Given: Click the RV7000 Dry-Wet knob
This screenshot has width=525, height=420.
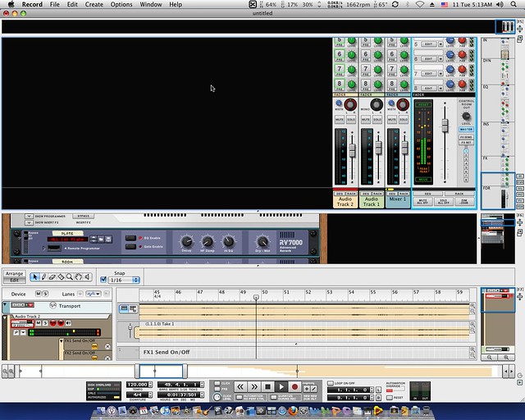Looking at the screenshot, I should click(262, 241).
